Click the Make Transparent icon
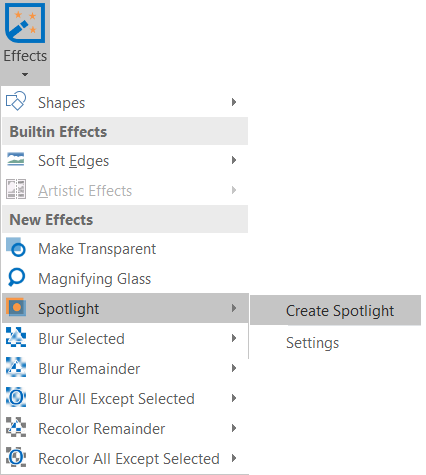Image resolution: width=426 pixels, height=475 pixels. click(16, 247)
